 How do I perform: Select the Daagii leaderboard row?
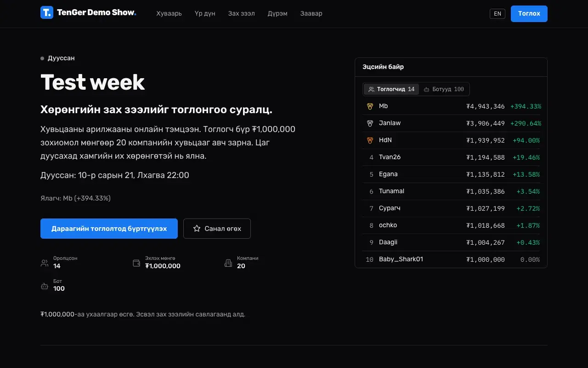[451, 242]
